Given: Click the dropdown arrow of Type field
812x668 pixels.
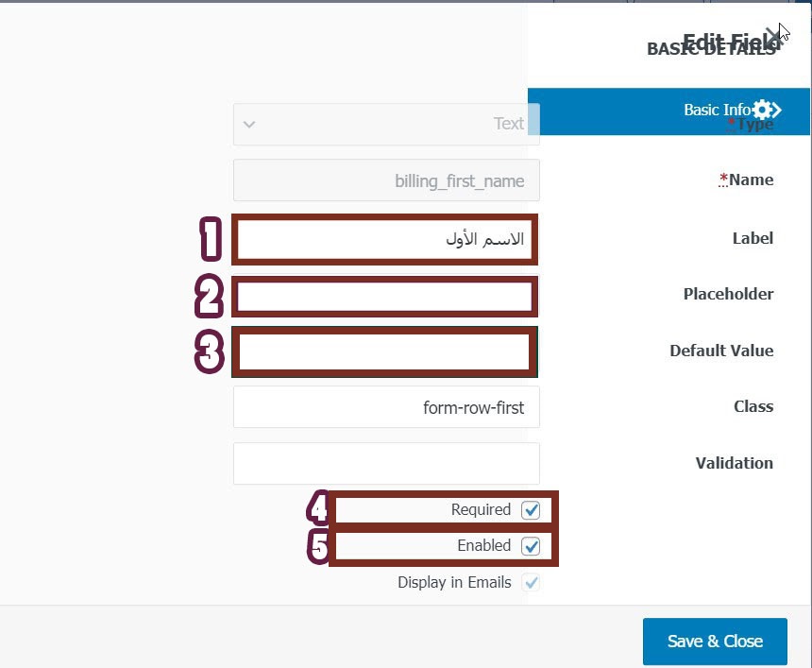Looking at the screenshot, I should (x=249, y=125).
